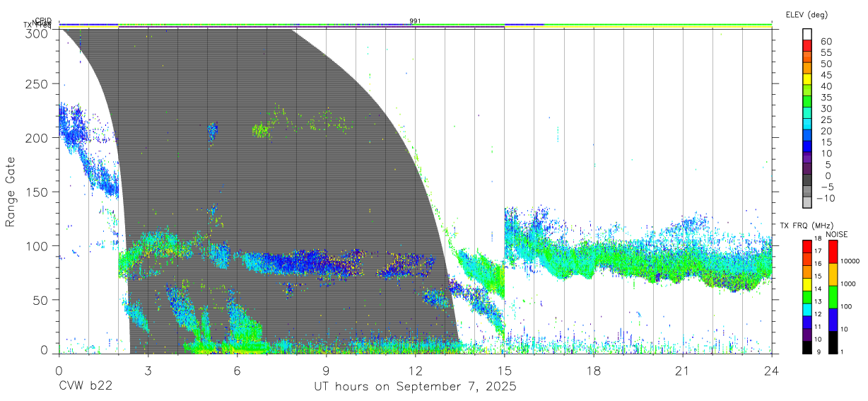Click the '20' label on the ELEV colorbar
868x401 pixels.
pyautogui.click(x=826, y=132)
